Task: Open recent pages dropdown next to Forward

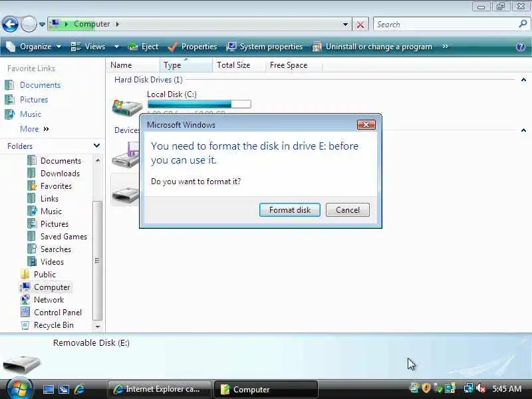Action: 42,25
